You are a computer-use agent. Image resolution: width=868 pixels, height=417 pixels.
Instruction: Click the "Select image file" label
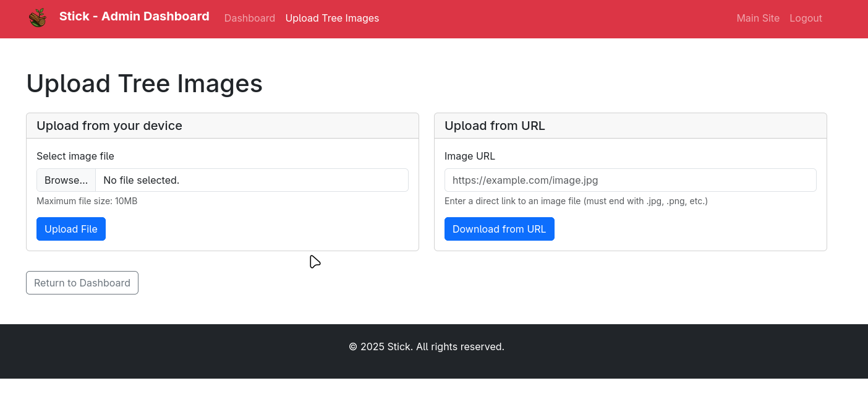tap(75, 156)
